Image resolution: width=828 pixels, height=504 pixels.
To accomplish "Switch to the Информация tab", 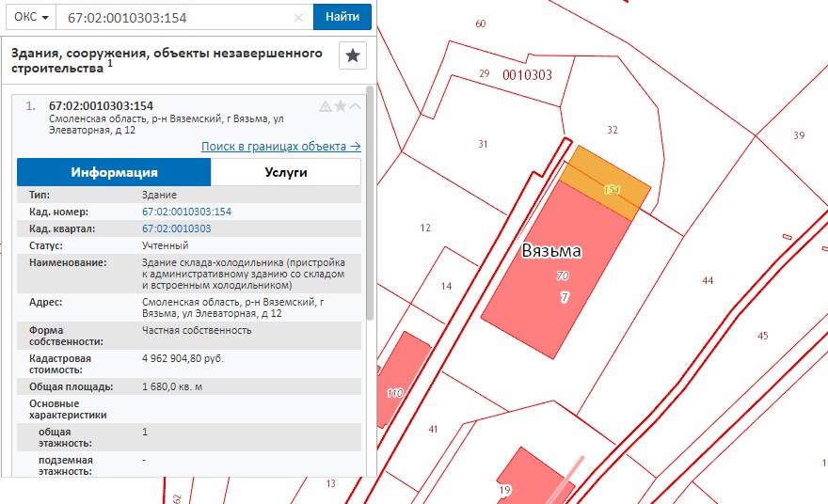I will point(114,173).
